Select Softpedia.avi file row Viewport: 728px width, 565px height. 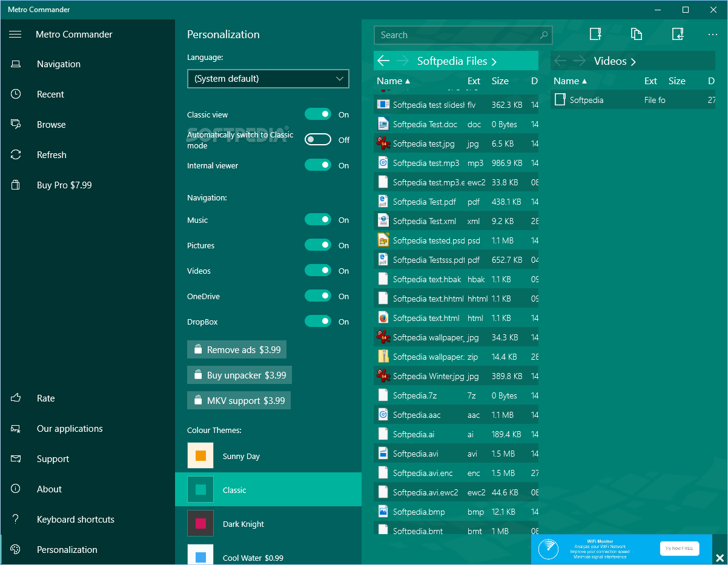[x=456, y=454]
